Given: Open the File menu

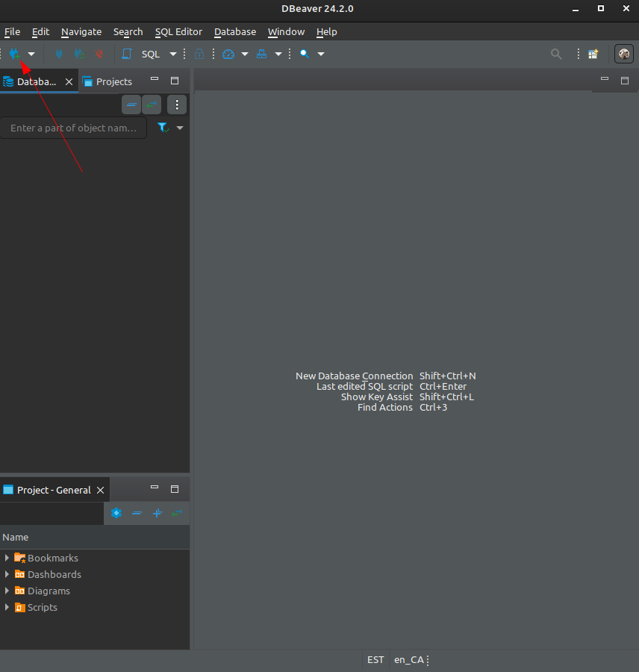Looking at the screenshot, I should (12, 31).
